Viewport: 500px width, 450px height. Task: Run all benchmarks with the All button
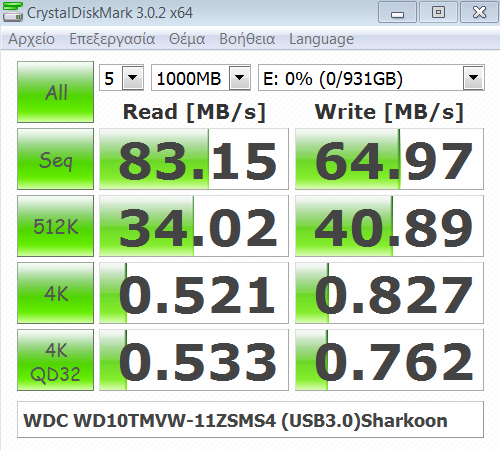click(x=55, y=92)
